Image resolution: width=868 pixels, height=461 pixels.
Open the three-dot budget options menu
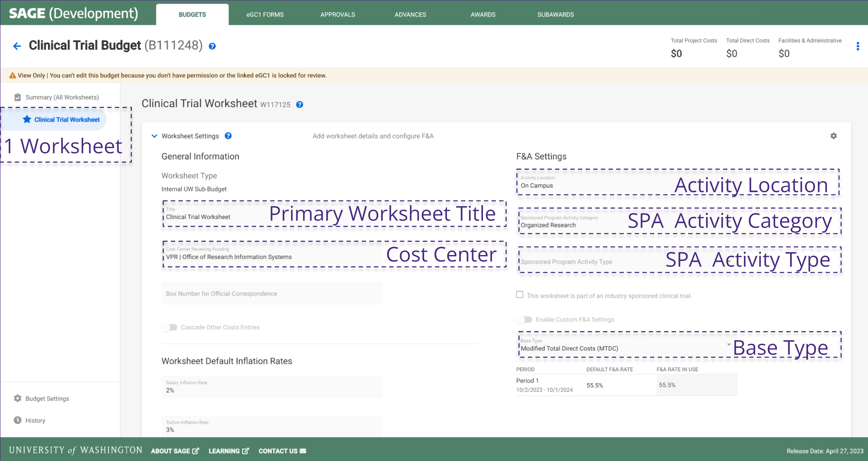(858, 46)
